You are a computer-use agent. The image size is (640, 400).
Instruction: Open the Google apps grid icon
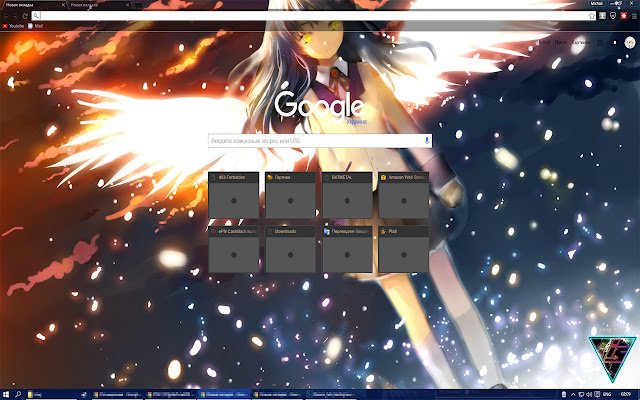pos(600,42)
